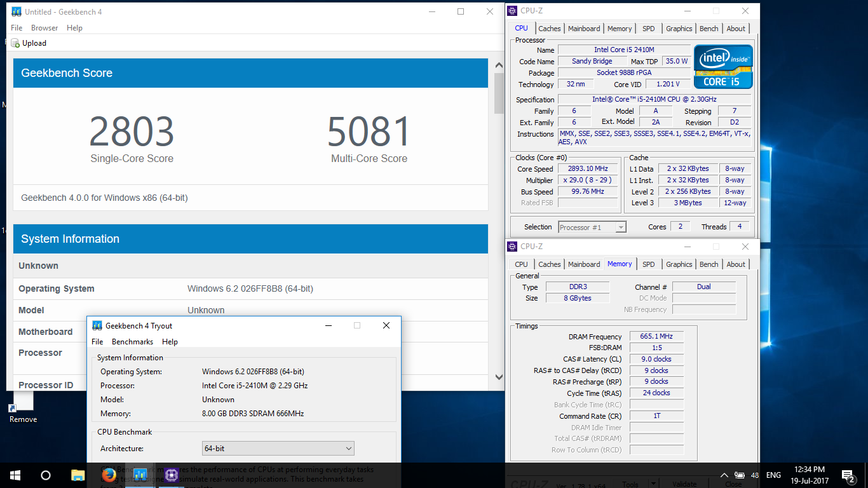The image size is (868, 488).
Task: Click the Upload icon in Geekbench toolbar
Action: (x=15, y=43)
